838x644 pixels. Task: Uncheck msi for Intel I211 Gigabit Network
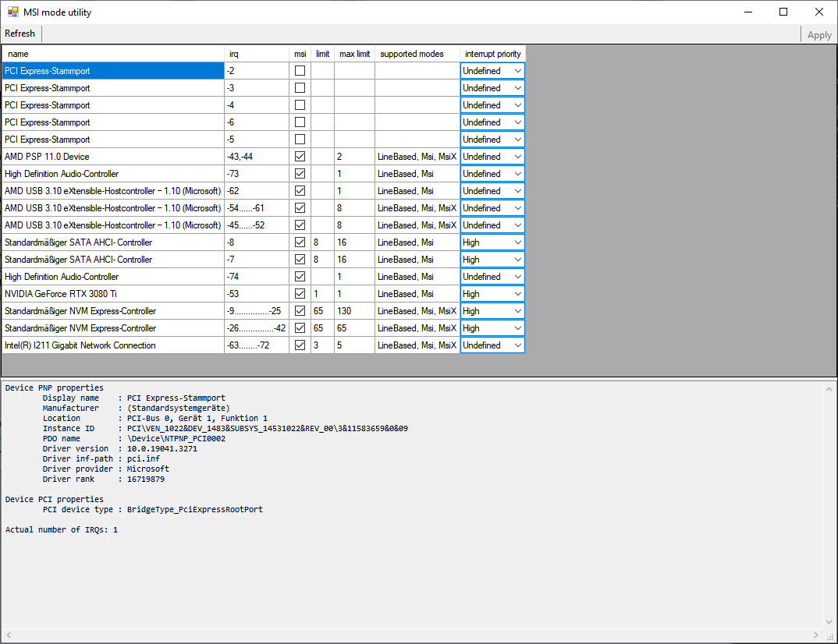click(300, 345)
